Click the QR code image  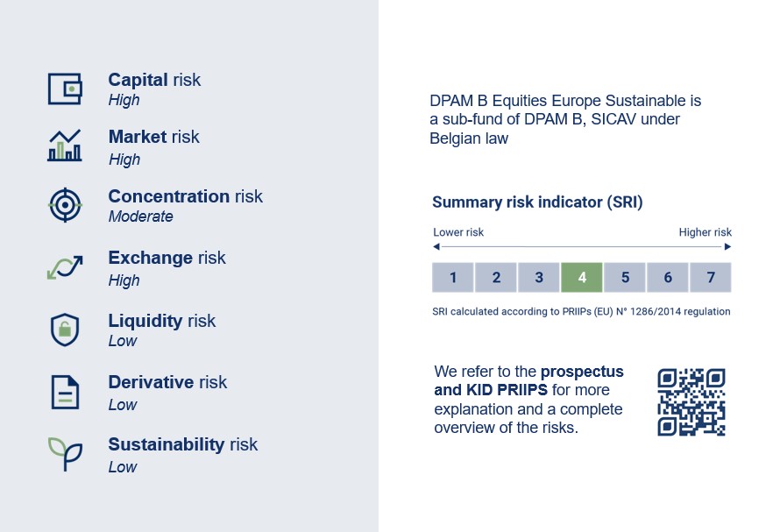point(691,401)
